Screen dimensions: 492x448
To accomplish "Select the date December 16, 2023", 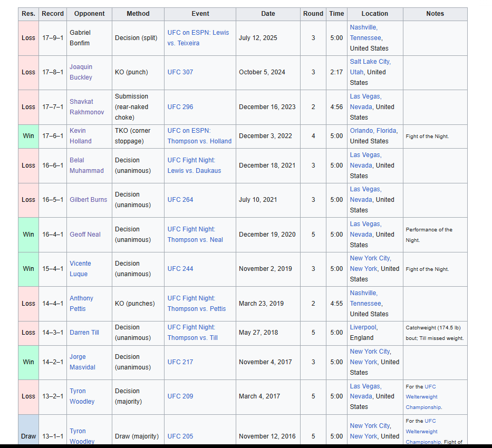I will click(x=267, y=107).
